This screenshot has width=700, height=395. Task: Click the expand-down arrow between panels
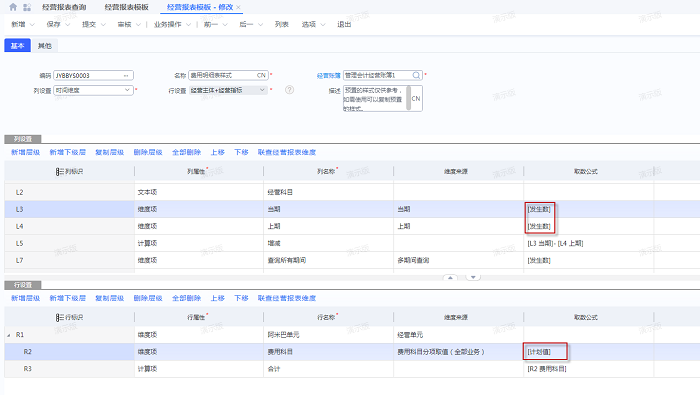coord(473,278)
